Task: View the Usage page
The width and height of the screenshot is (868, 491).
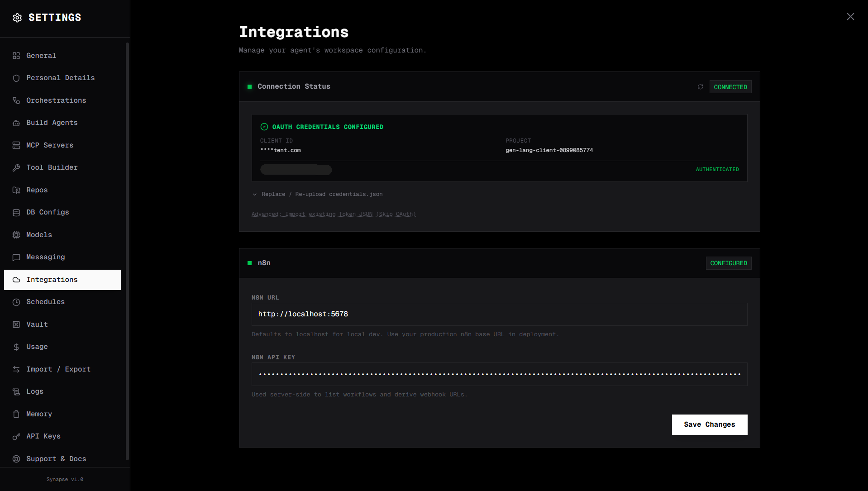Action: coord(62,347)
